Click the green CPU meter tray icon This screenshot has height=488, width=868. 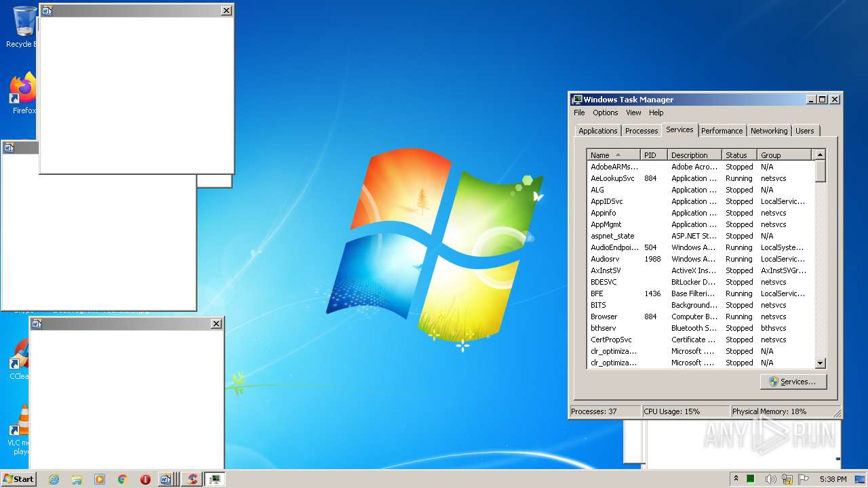pos(751,479)
